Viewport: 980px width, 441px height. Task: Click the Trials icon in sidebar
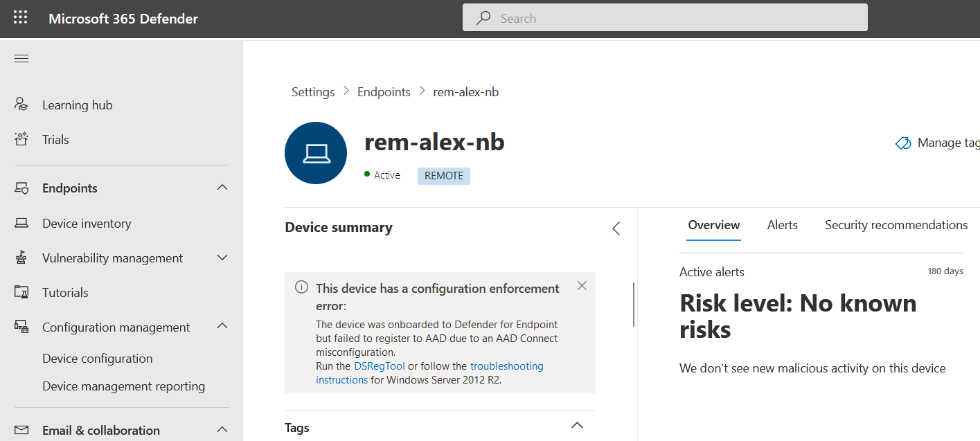click(x=21, y=139)
